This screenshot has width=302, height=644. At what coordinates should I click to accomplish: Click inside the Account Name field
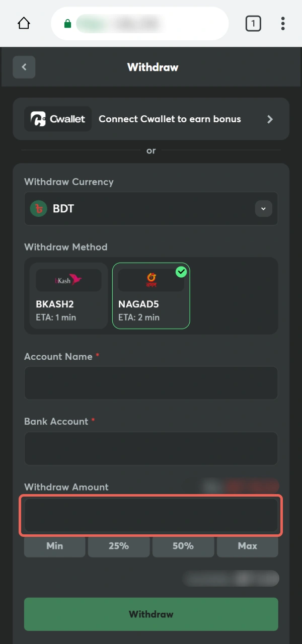tap(151, 383)
